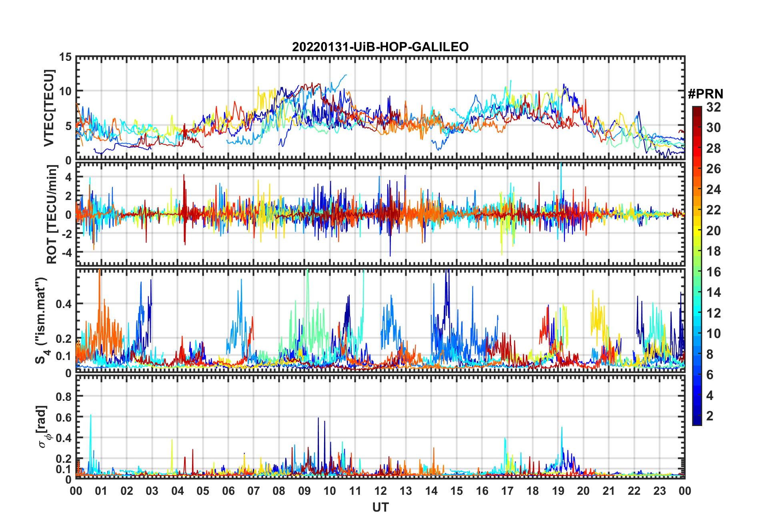Click colorbar tick label 18
The width and height of the screenshot is (761, 532).
pyautogui.click(x=713, y=251)
